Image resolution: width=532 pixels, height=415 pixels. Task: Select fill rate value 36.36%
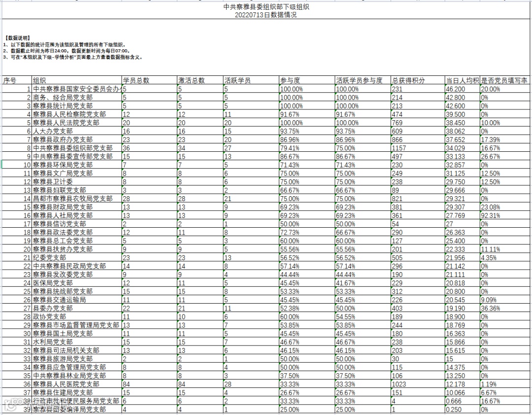(x=505, y=309)
